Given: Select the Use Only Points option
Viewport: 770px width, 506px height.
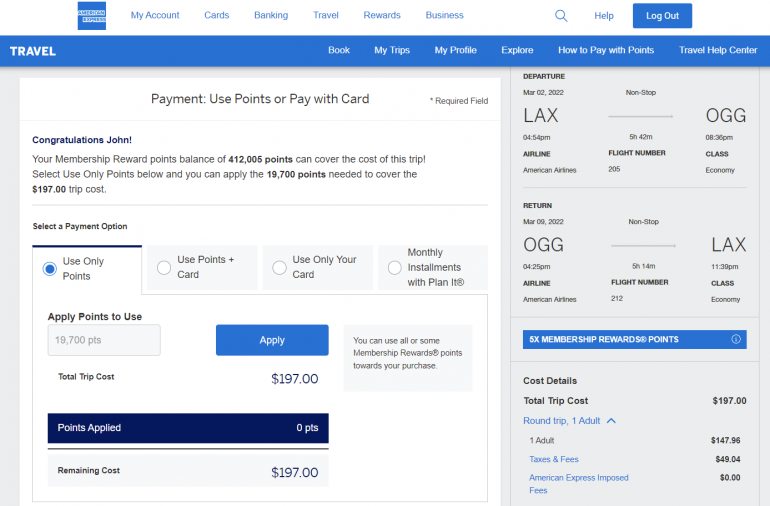Looking at the screenshot, I should (49, 268).
